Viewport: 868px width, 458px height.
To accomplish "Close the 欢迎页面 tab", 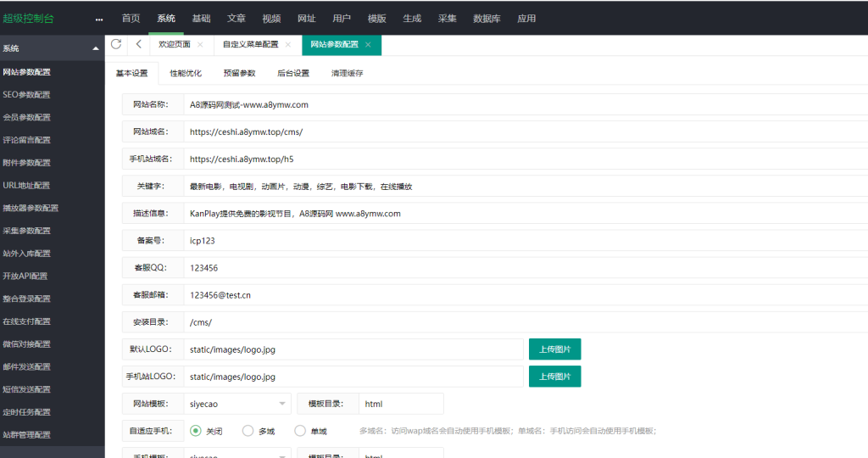I will coord(200,45).
